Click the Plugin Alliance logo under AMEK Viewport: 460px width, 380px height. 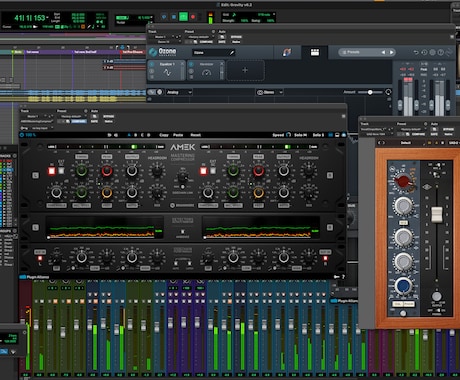click(35, 277)
